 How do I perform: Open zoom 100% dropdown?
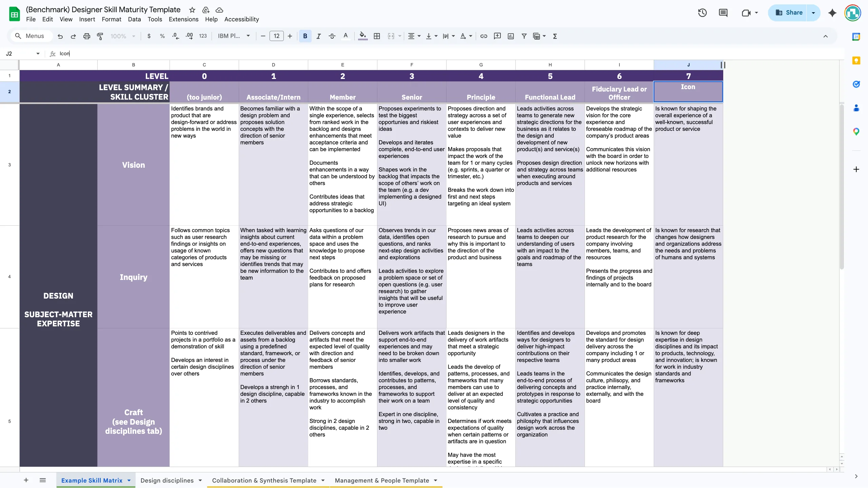[123, 36]
